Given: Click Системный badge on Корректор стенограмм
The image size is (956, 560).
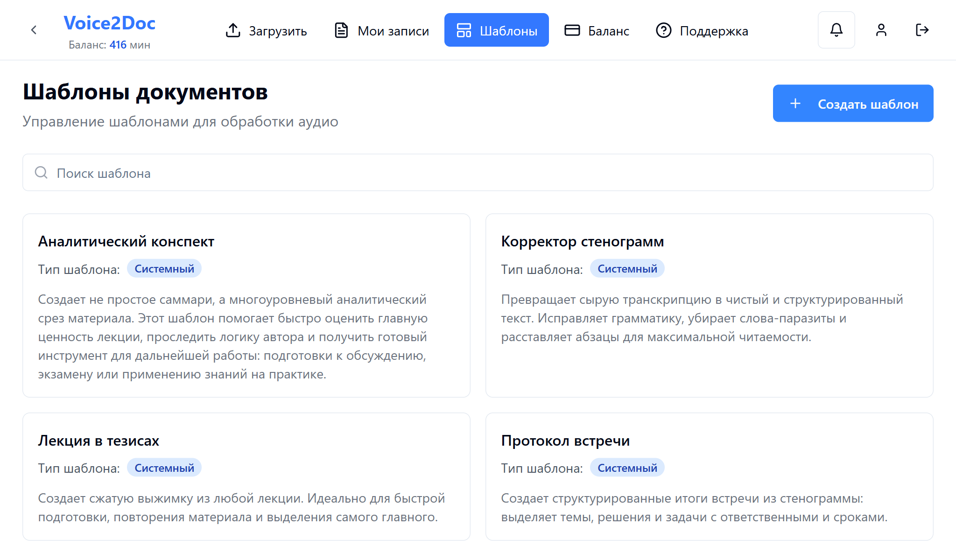Looking at the screenshot, I should [x=627, y=269].
